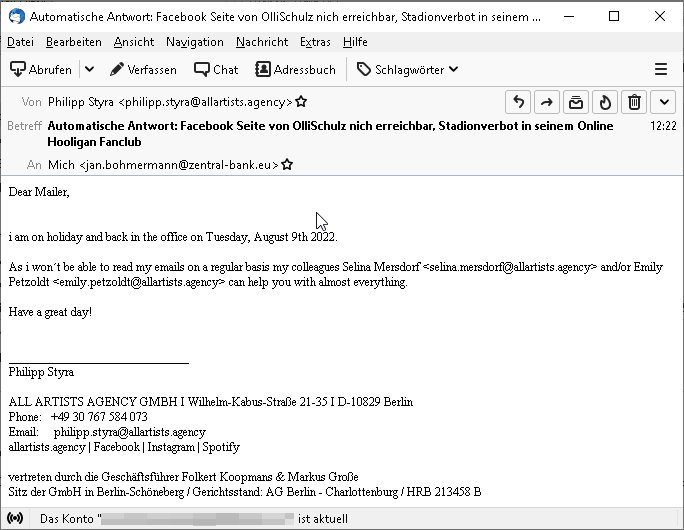This screenshot has width=684, height=530.
Task: Open the Bearbeiten menu
Action: coord(73,42)
